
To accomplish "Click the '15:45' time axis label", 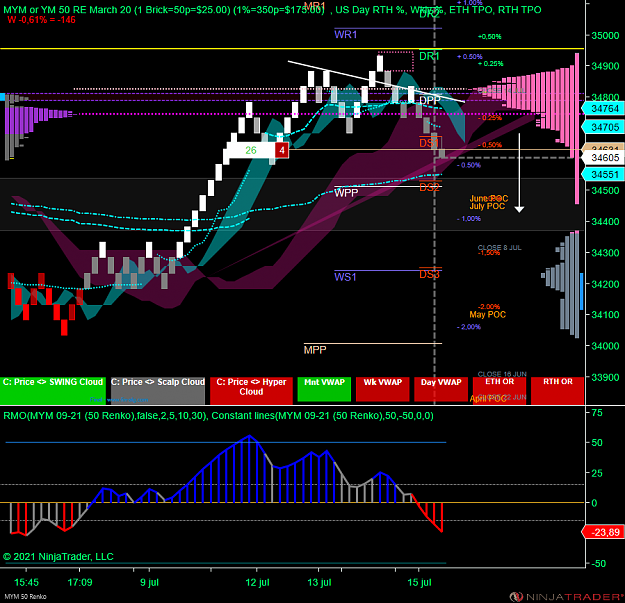I will point(26,582).
